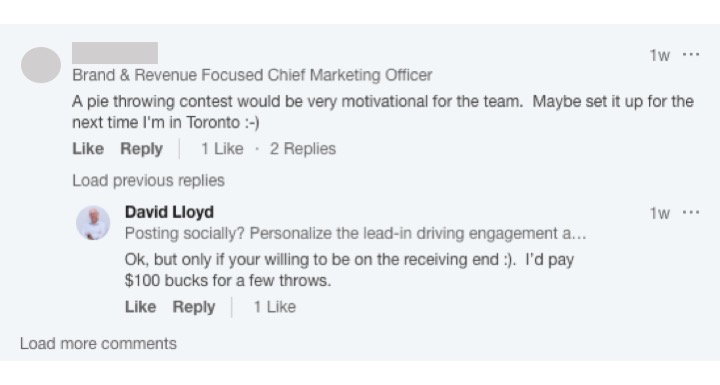
Task: Like David Lloyd's reply
Action: [141, 307]
